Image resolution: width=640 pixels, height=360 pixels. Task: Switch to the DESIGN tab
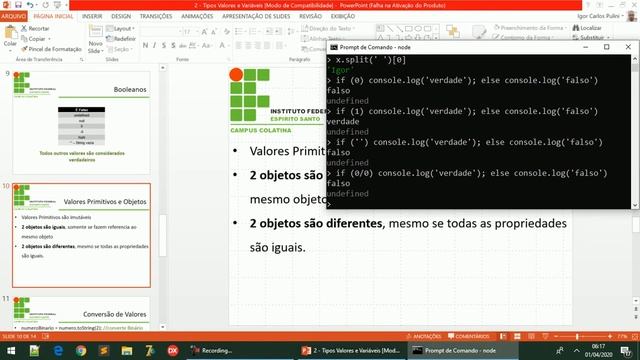(x=121, y=16)
